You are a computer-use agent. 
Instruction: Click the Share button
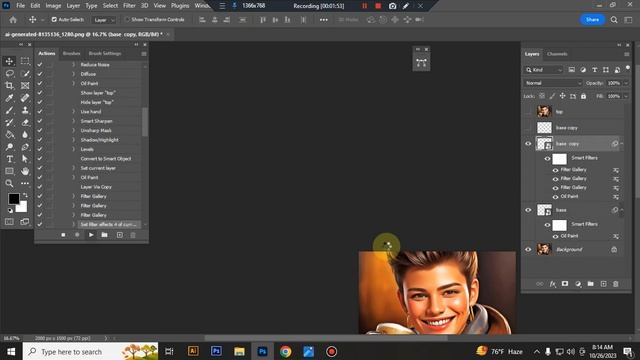[x=592, y=20]
